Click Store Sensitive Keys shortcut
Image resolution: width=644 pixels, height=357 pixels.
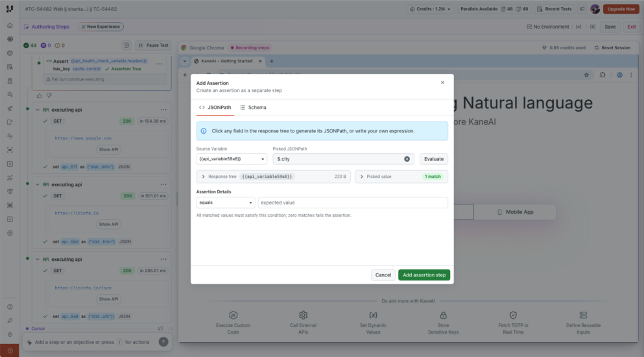click(x=443, y=323)
